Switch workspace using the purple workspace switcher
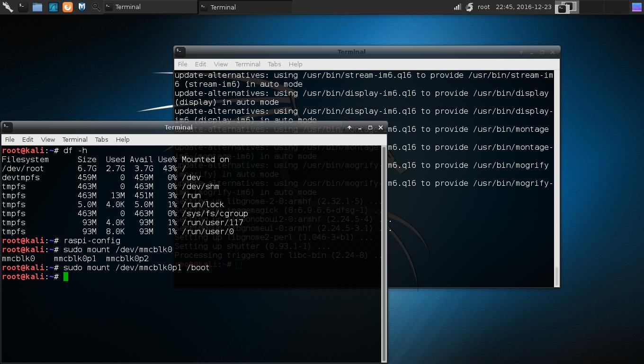Image resolution: width=644 pixels, height=364 pixels. (636, 7)
